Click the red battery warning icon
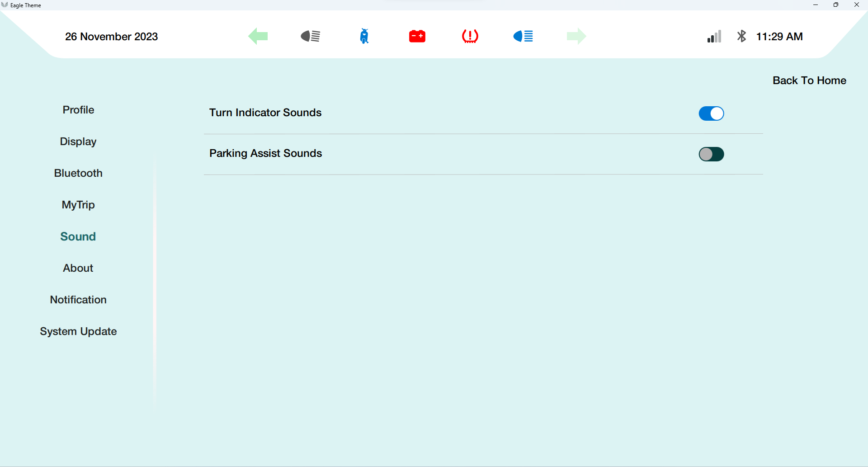The height and width of the screenshot is (467, 868). (x=417, y=36)
